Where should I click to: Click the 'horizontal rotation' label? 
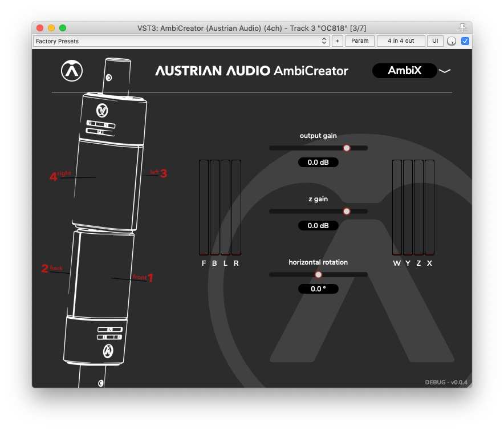(318, 262)
